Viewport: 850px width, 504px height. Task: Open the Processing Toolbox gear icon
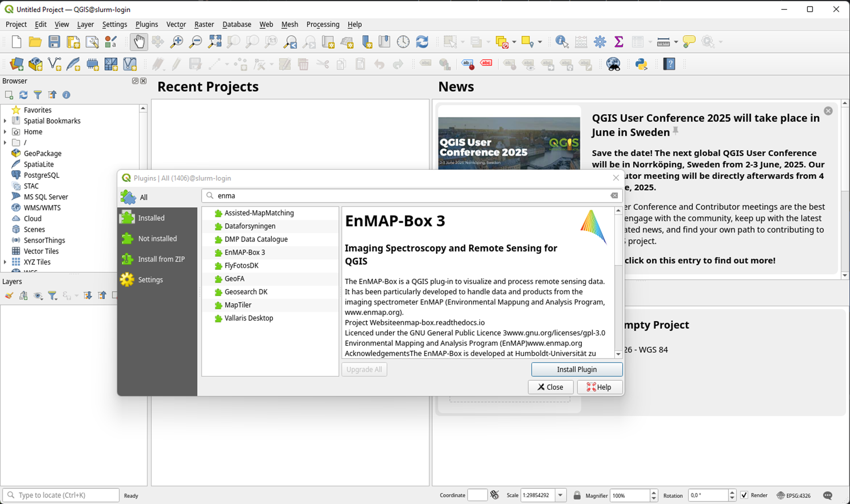coord(600,42)
